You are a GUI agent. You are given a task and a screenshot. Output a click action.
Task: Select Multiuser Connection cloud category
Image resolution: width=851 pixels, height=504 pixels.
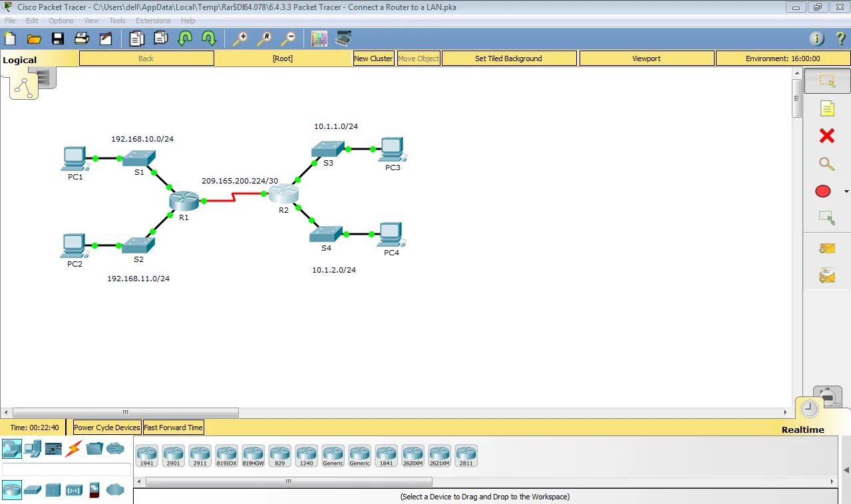coord(115,449)
